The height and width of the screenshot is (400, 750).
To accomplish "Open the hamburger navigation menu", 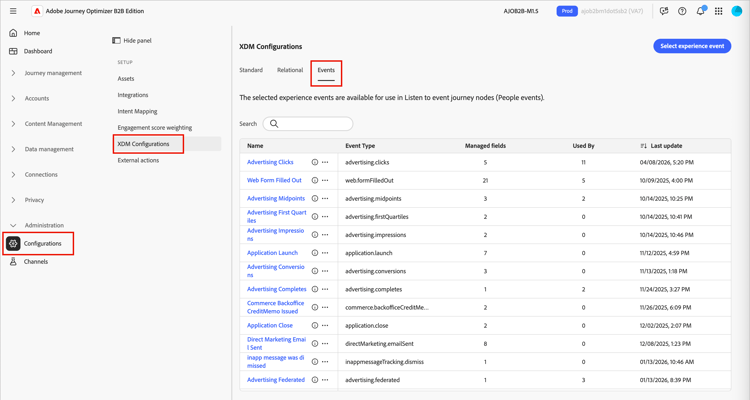I will pyautogui.click(x=13, y=11).
